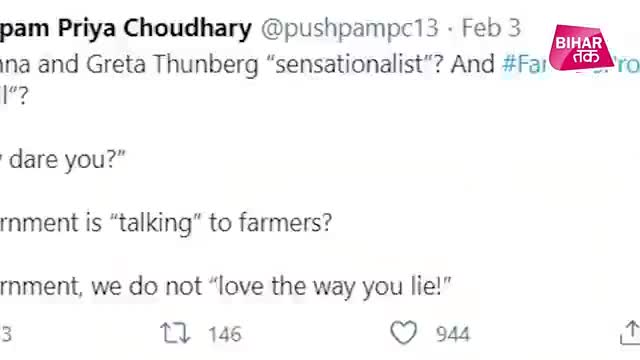Click the teal hashtag fragment at right edge
Screen dimensions: 640x360
pyautogui.click(x=628, y=65)
